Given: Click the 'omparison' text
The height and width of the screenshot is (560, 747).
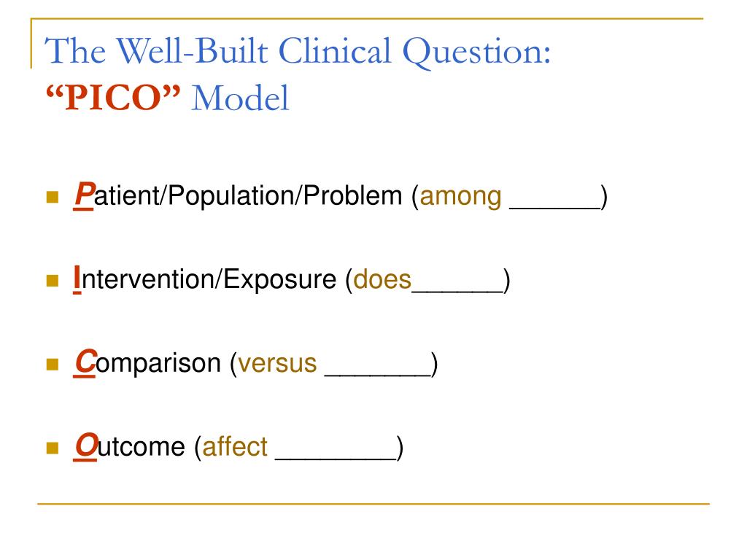Looking at the screenshot, I should coord(158,365).
